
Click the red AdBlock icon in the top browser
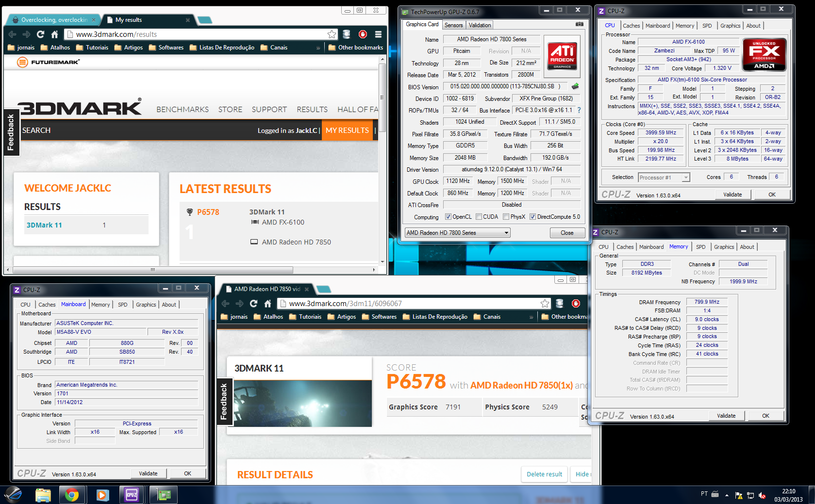pos(363,34)
